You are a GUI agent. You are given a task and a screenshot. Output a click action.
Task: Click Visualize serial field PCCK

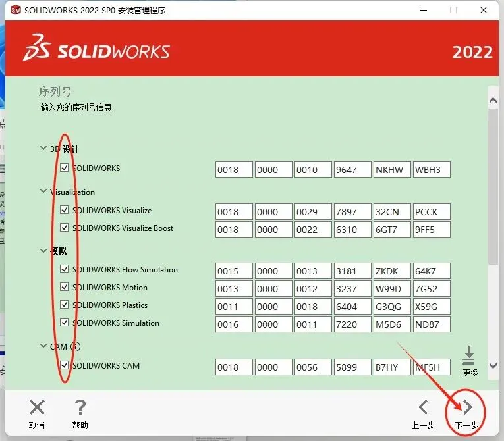tap(432, 212)
